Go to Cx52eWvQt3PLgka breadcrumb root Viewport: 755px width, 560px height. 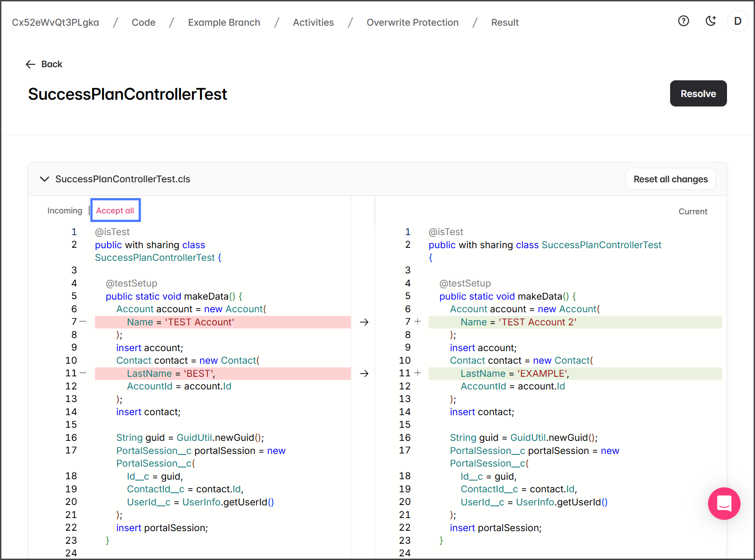click(56, 23)
